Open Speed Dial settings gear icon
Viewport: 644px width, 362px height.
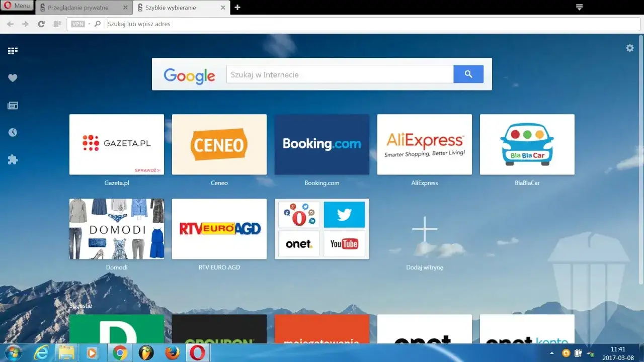coord(629,48)
